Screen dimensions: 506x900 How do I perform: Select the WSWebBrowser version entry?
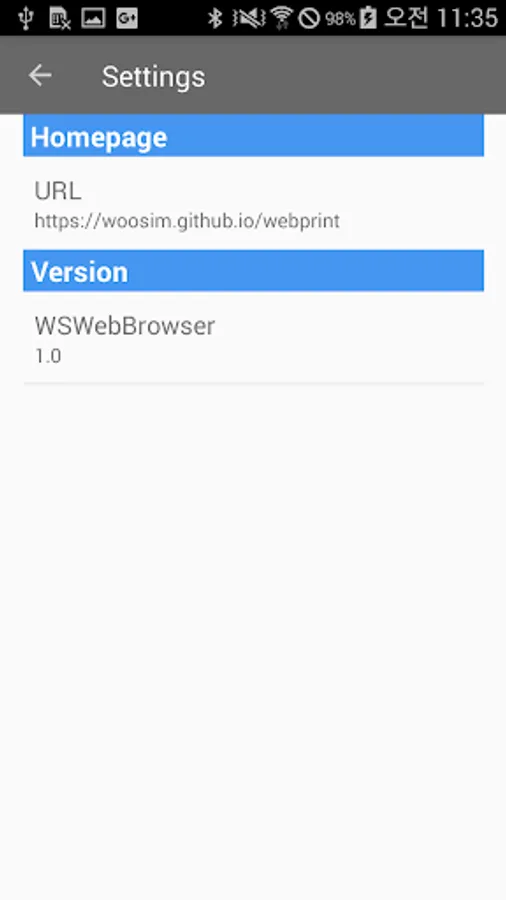(254, 338)
